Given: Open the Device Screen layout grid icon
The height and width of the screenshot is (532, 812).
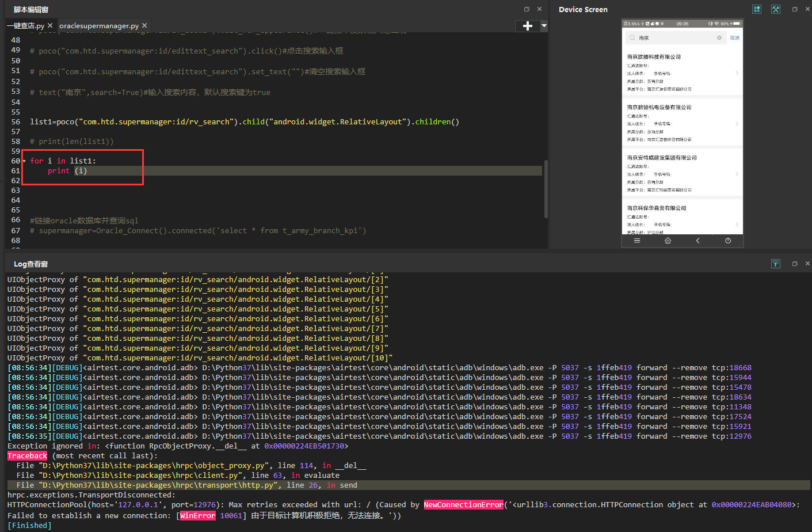Looking at the screenshot, I should pos(757,9).
